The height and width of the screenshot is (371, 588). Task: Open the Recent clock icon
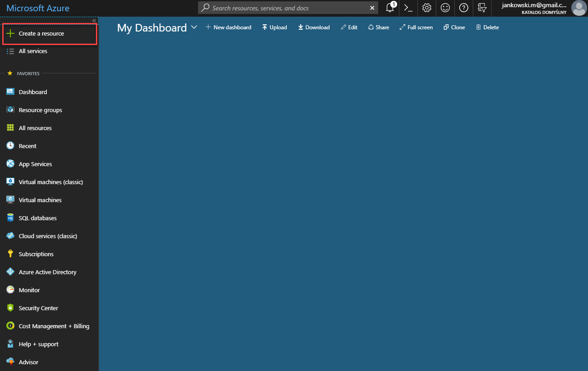click(x=10, y=146)
